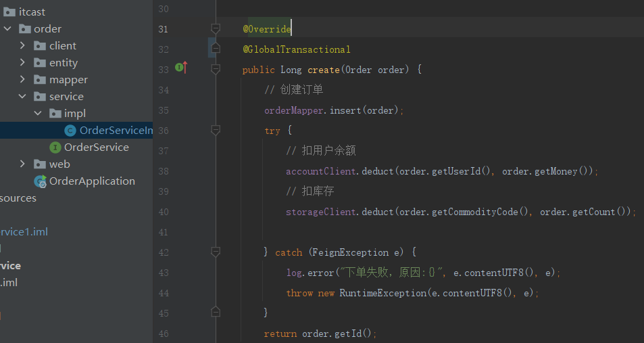This screenshot has width=644, height=343.
Task: Click the OrderApplication Spring Boot icon
Action: pos(41,181)
